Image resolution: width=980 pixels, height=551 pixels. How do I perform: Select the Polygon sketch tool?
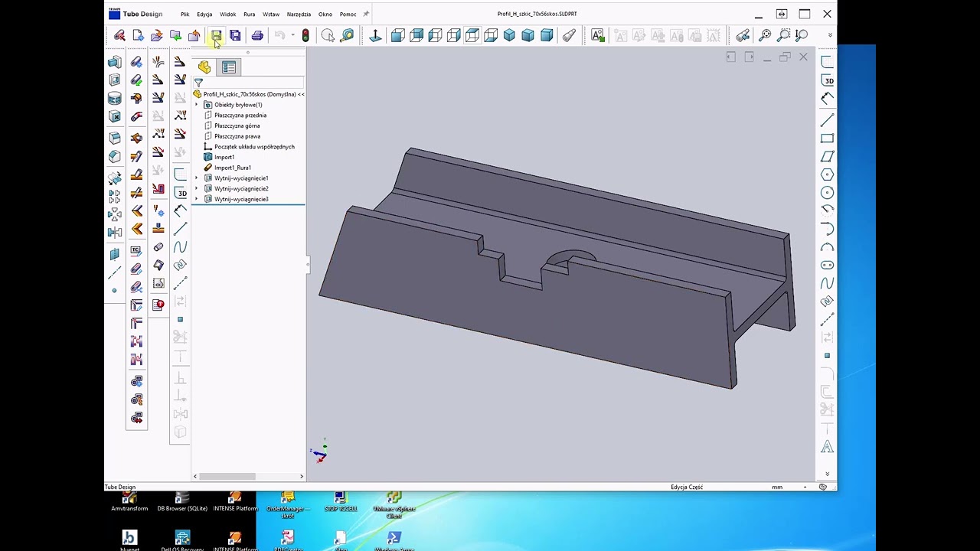coord(827,174)
